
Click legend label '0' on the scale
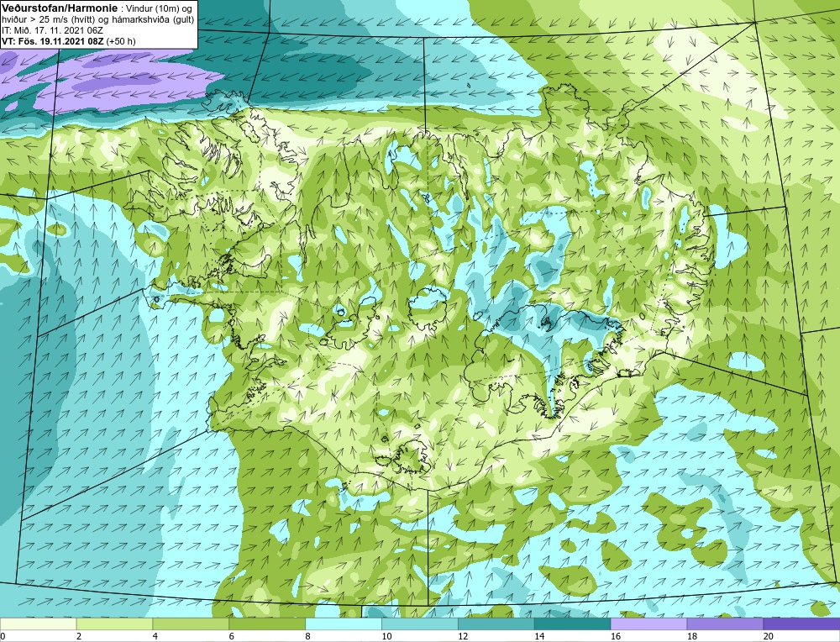3,636
